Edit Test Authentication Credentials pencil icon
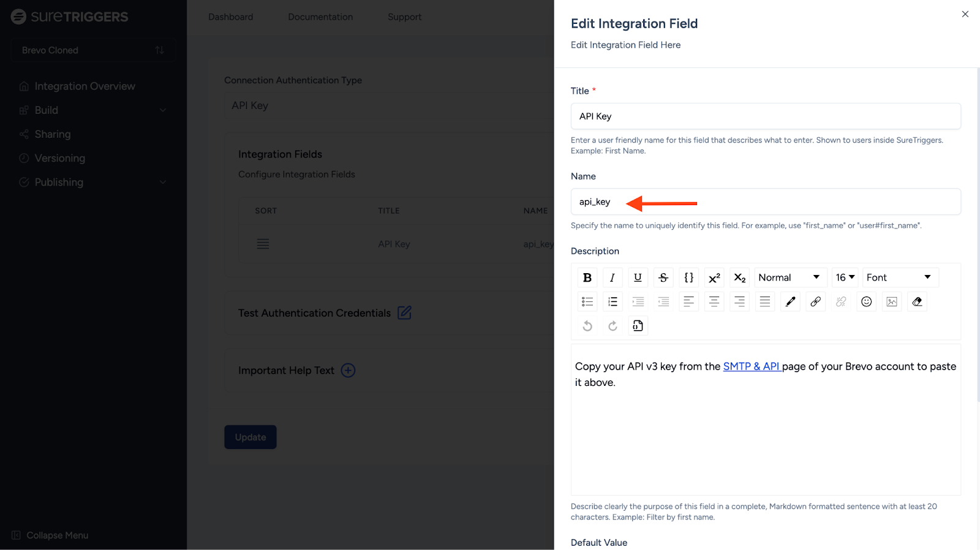This screenshot has width=980, height=550. click(404, 312)
